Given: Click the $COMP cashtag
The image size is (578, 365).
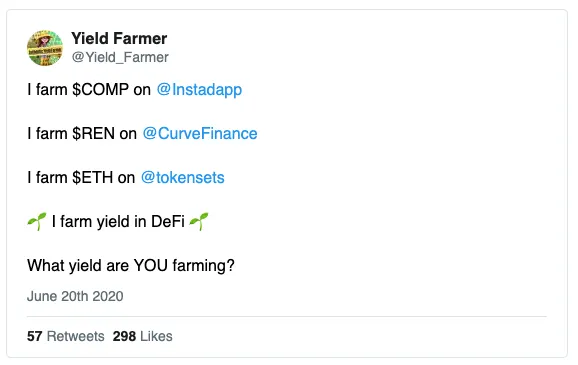Looking at the screenshot, I should 101,90.
